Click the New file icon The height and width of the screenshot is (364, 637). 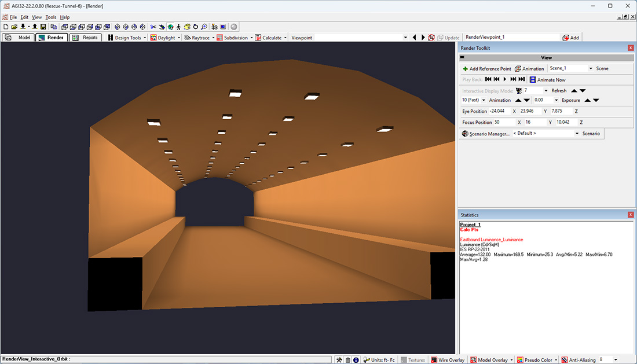(x=6, y=27)
